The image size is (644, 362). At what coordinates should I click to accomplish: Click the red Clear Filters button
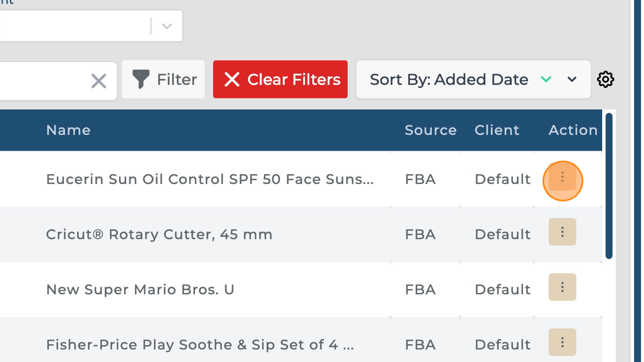[280, 79]
